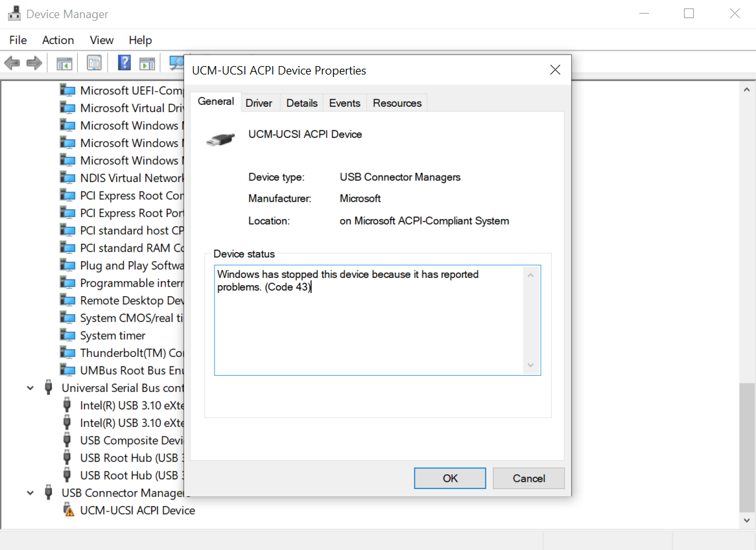Toggle the console tree pane icon
The width and height of the screenshot is (756, 550).
[x=63, y=62]
